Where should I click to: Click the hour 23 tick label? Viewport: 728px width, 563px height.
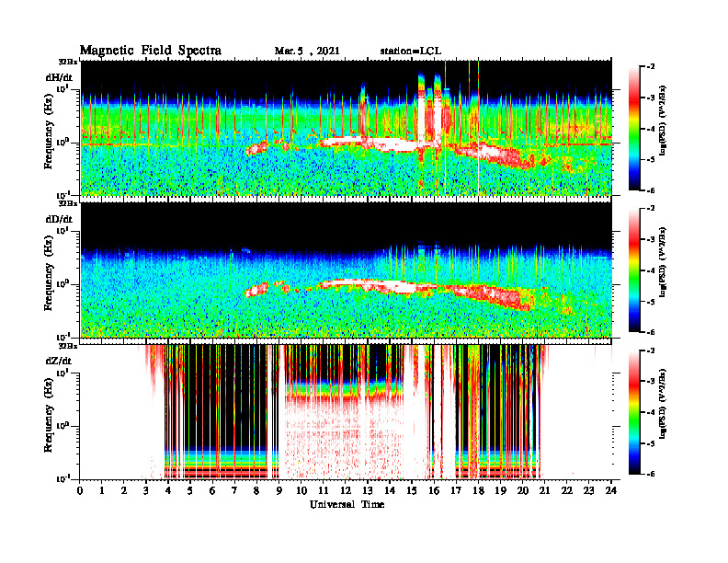tap(588, 490)
